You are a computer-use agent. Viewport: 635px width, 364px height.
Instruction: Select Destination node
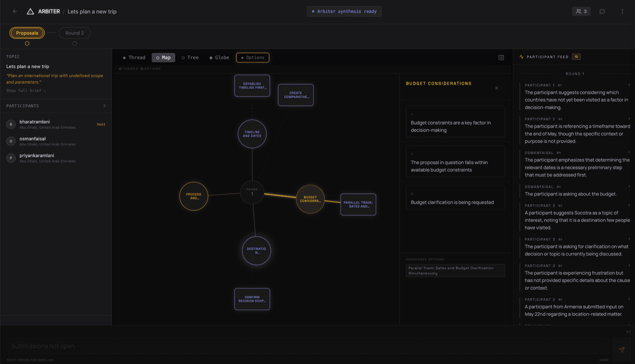(256, 251)
